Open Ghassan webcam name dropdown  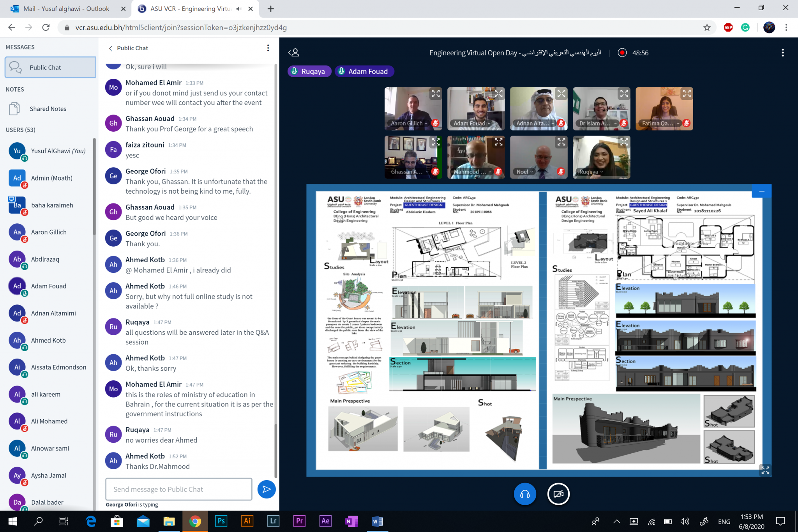tap(410, 171)
